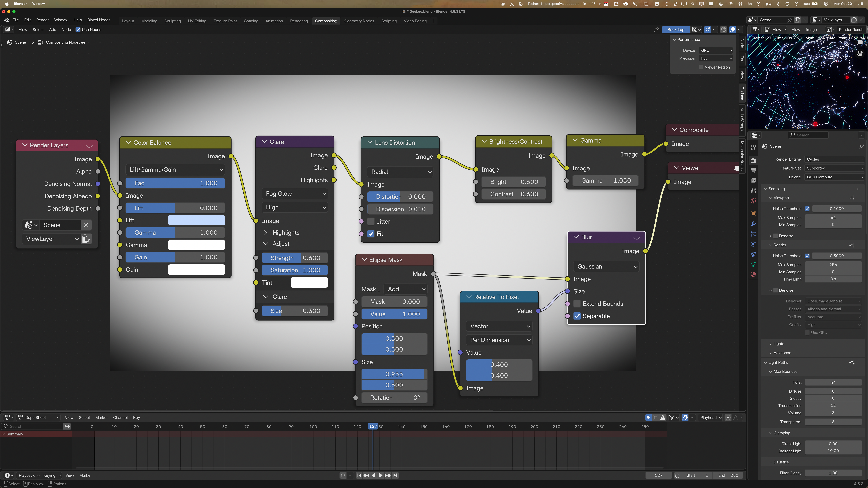This screenshot has width=868, height=488.
Task: Click the view layer browse icon in Render Layers node
Action: coord(86,239)
